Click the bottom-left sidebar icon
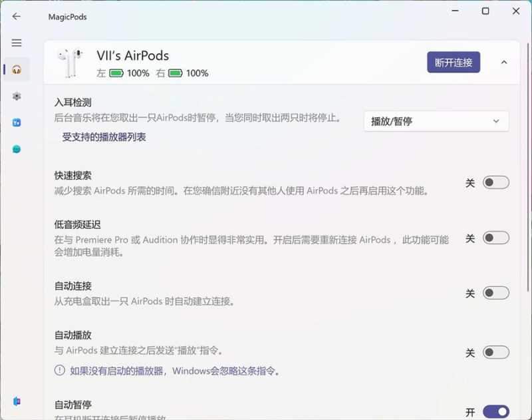This screenshot has height=420, width=532. [17, 401]
